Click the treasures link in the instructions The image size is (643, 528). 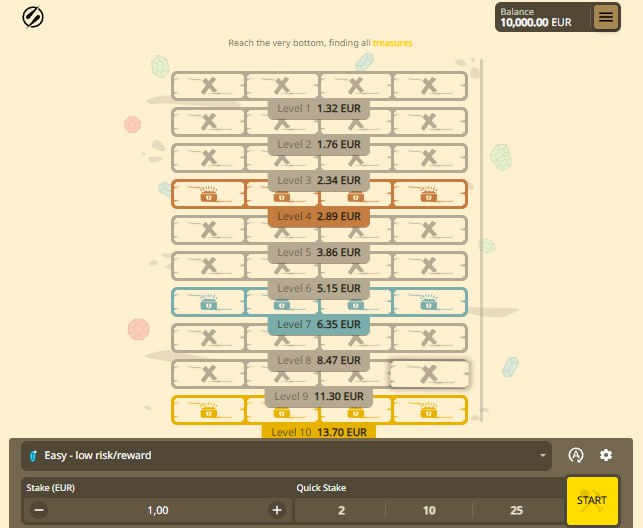pos(392,43)
